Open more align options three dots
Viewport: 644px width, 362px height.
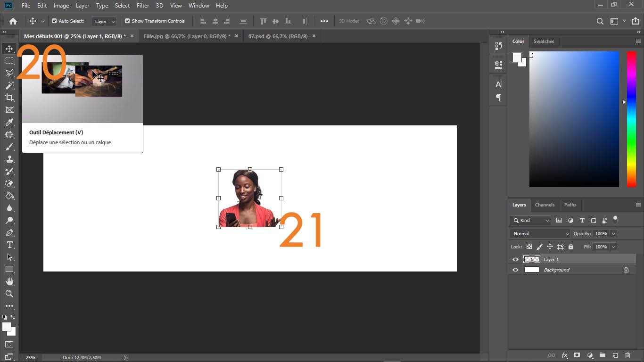pos(324,21)
